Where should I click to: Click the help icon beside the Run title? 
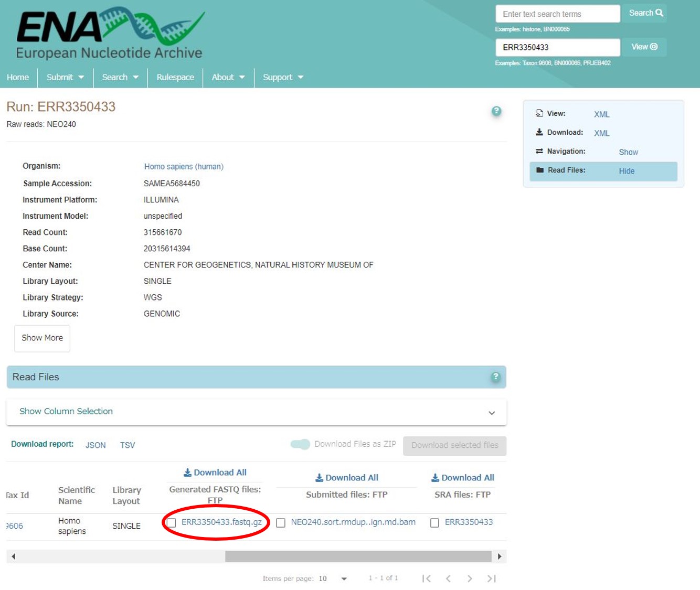[496, 111]
